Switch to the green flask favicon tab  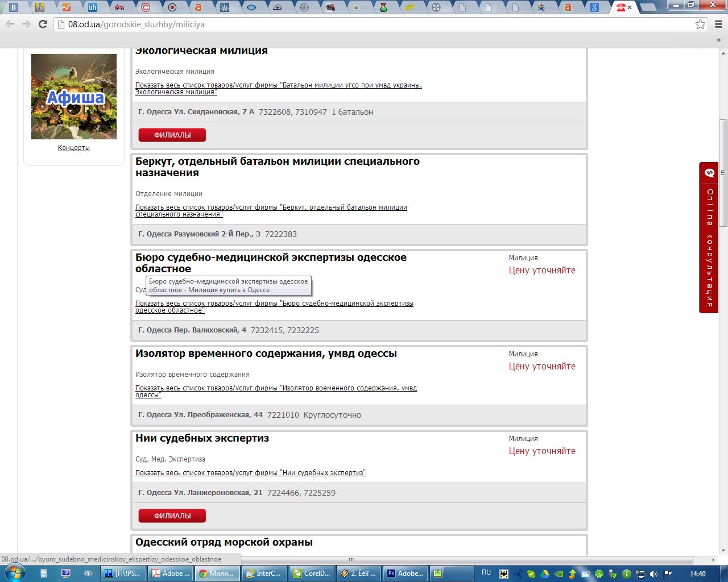383,7
